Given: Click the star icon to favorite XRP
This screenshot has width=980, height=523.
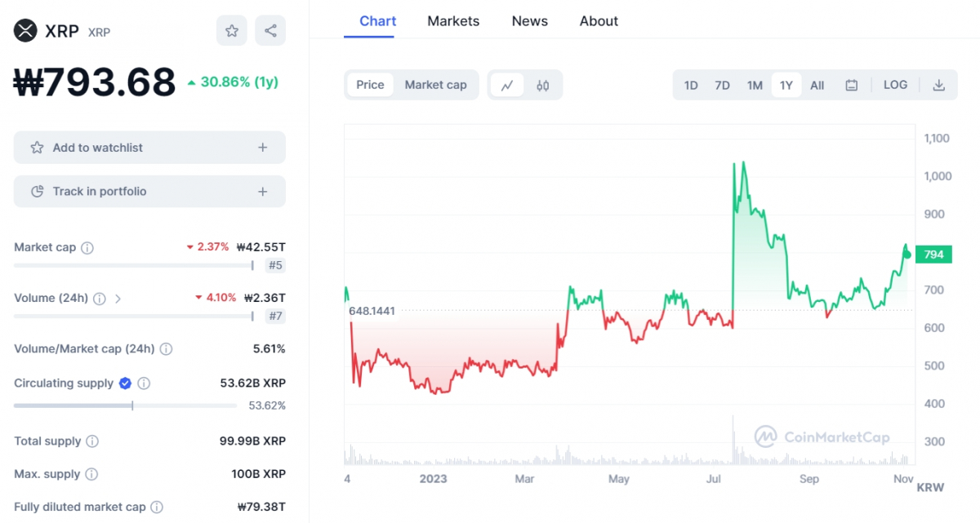Looking at the screenshot, I should pos(231,30).
